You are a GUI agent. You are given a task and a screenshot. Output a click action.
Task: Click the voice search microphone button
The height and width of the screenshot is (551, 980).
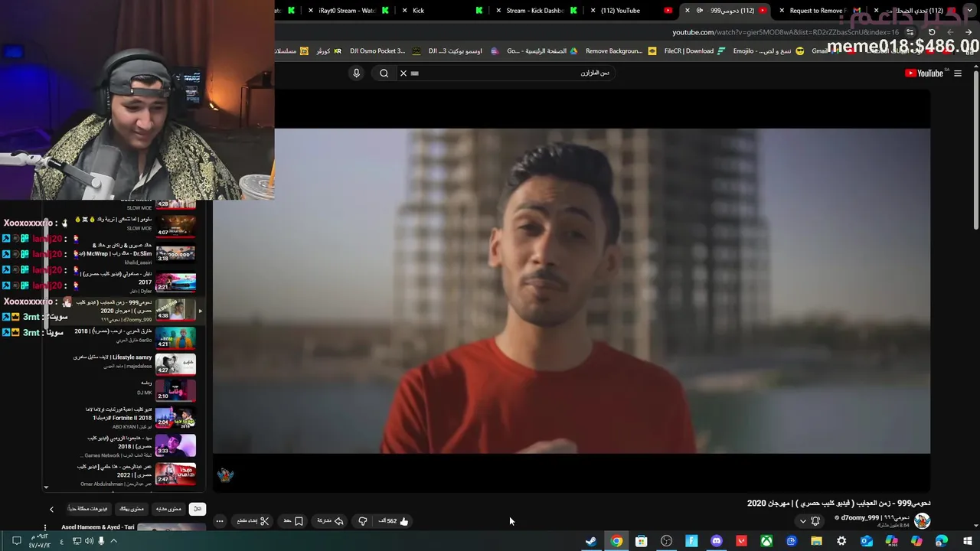[356, 73]
